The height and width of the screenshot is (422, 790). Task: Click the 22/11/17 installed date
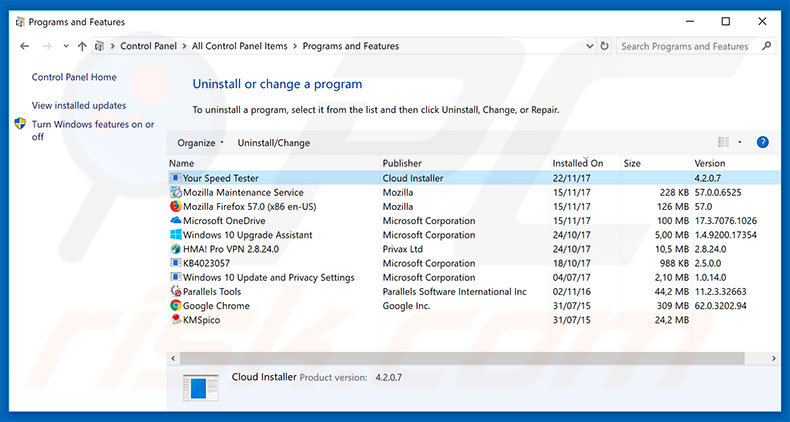pos(571,178)
